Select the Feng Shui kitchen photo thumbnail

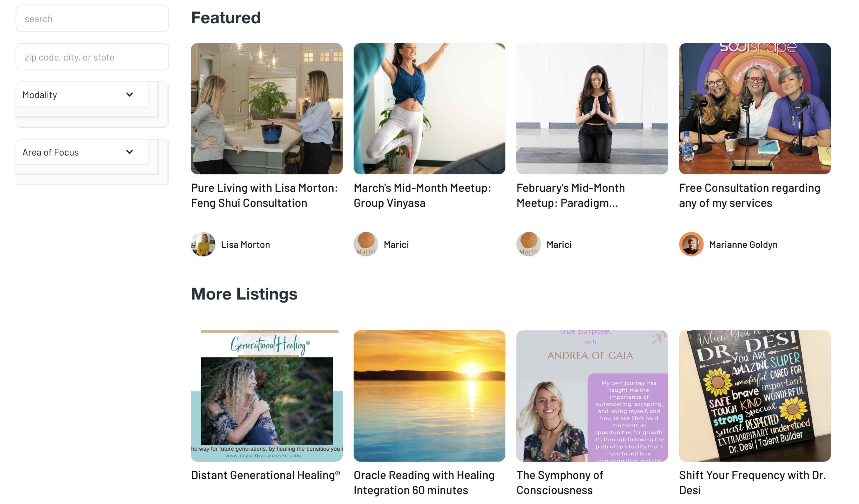[266, 109]
